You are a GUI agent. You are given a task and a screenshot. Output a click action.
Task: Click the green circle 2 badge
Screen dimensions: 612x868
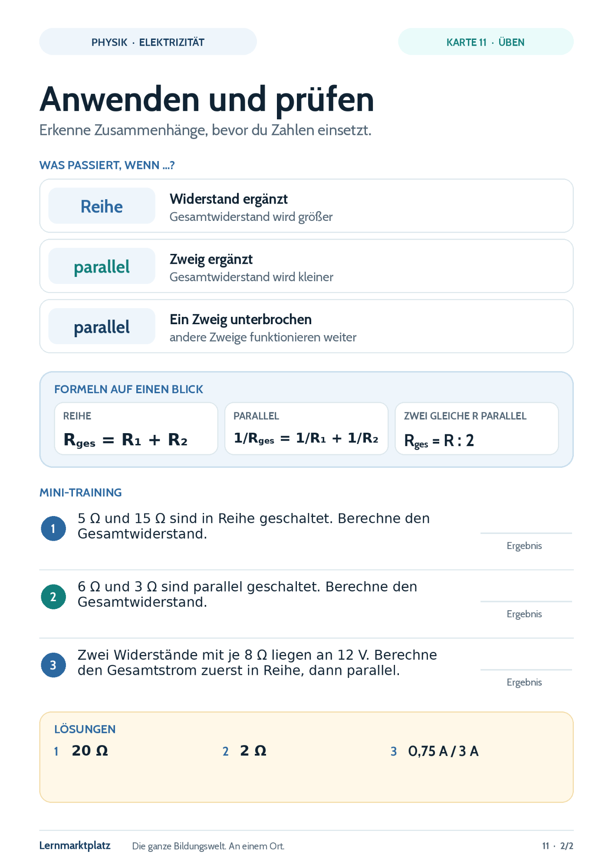click(53, 596)
